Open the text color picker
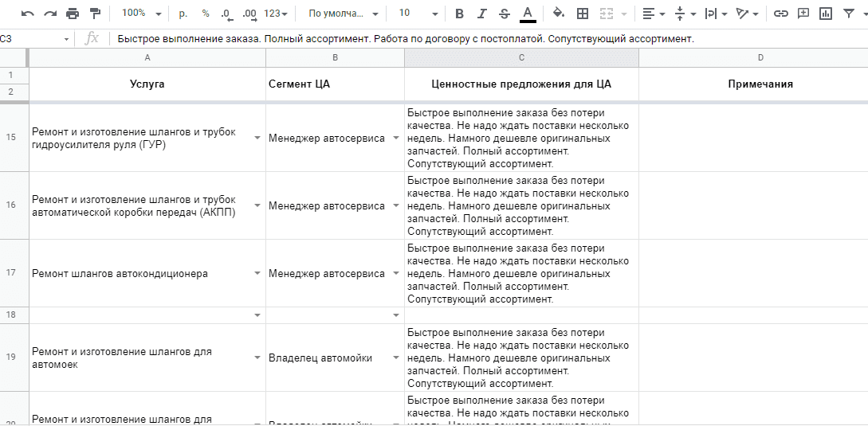 point(528,14)
